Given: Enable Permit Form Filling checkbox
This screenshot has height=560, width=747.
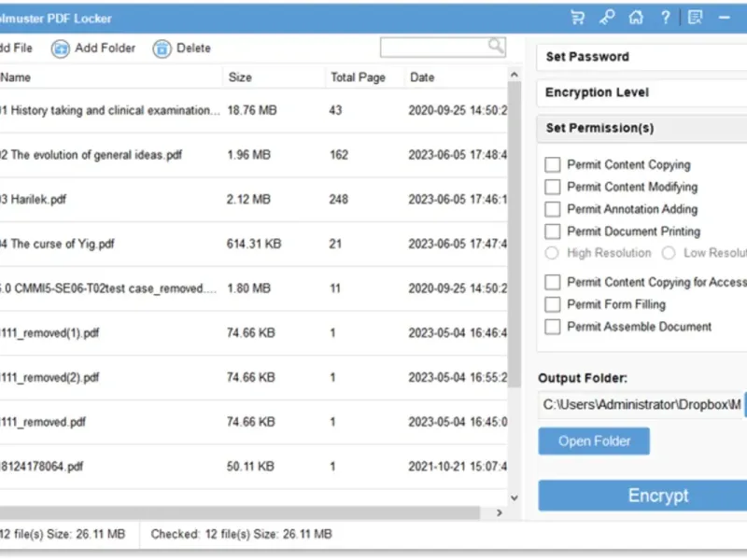Looking at the screenshot, I should (553, 304).
